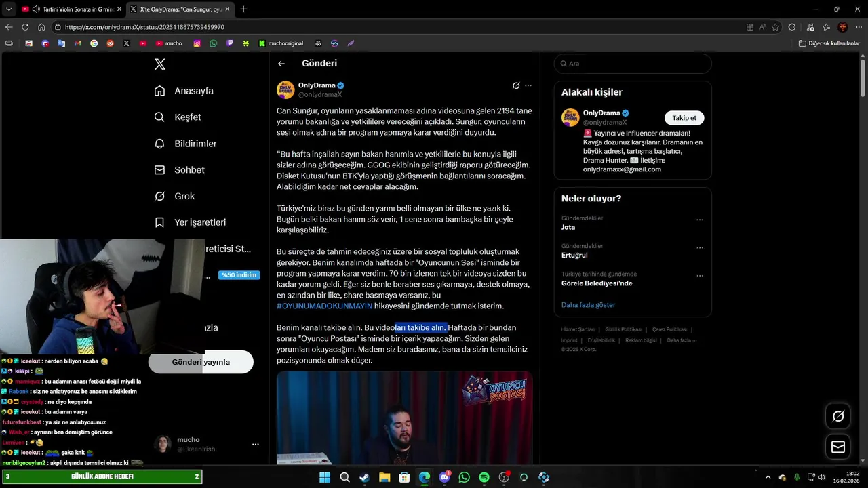Go back with the Gönderi arrow

281,64
